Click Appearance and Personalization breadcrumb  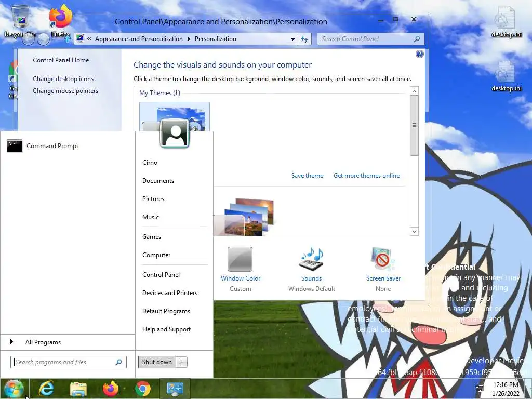point(139,39)
